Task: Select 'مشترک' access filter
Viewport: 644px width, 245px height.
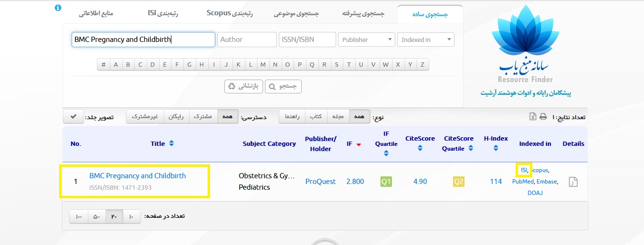Action: [x=203, y=117]
